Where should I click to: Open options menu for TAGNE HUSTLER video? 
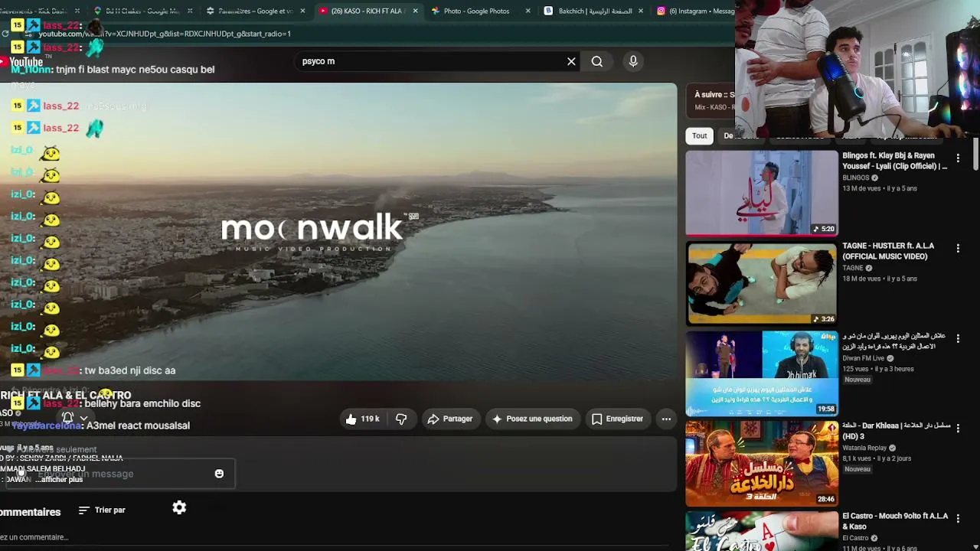tap(958, 248)
